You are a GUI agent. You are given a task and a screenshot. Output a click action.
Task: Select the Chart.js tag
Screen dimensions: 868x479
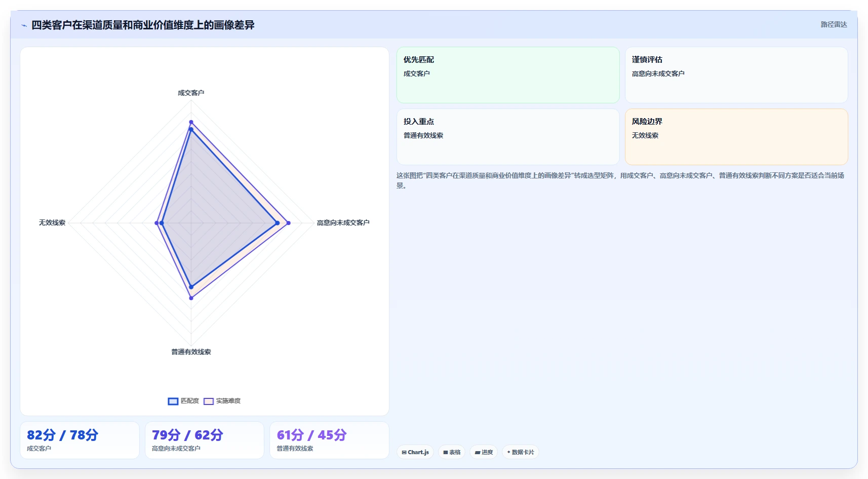(415, 452)
